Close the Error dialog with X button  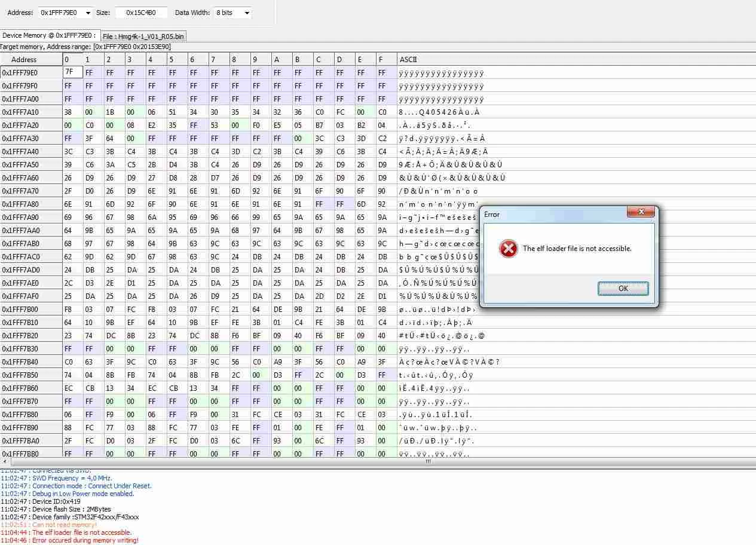[x=641, y=212]
